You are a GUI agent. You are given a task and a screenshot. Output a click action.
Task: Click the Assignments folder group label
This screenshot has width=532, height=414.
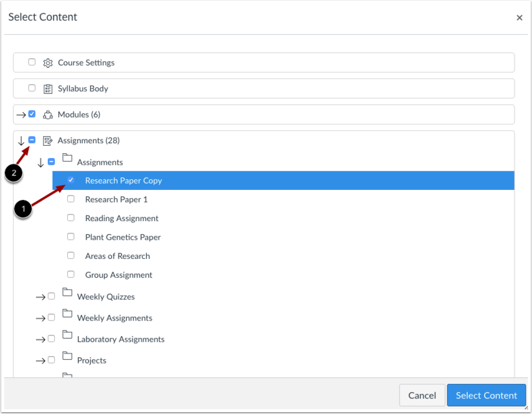[x=100, y=162]
